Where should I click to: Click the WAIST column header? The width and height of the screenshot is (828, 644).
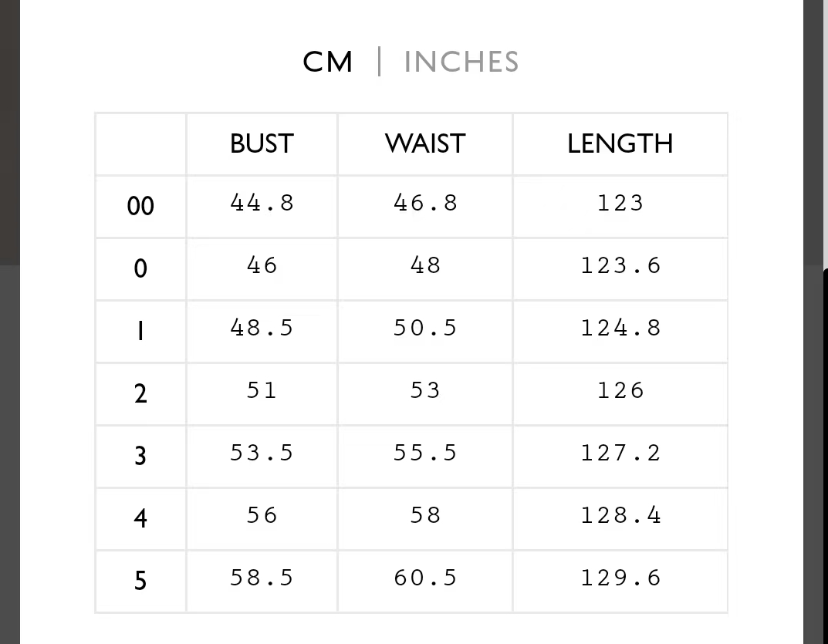coord(425,143)
